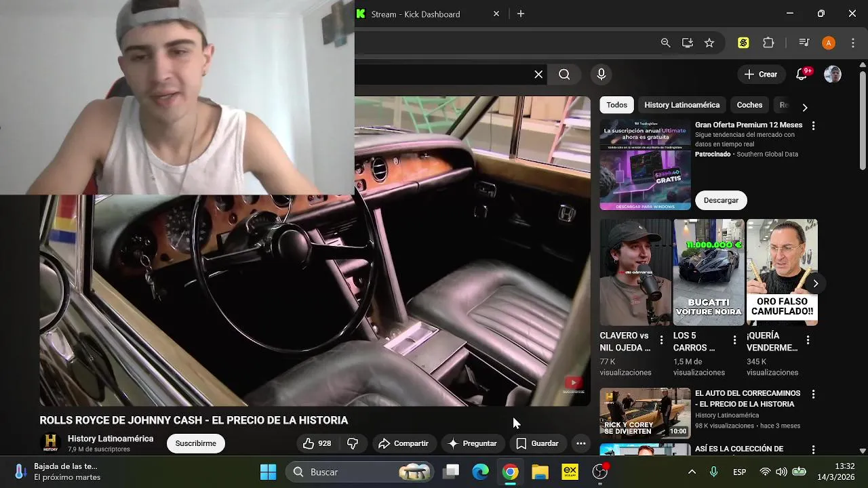Open History Latinoamérica channel logo
The height and width of the screenshot is (488, 868).
(51, 443)
